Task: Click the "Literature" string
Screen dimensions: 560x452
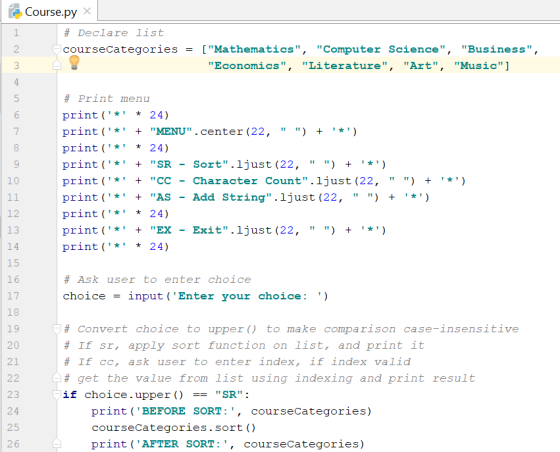Action: pos(345,66)
